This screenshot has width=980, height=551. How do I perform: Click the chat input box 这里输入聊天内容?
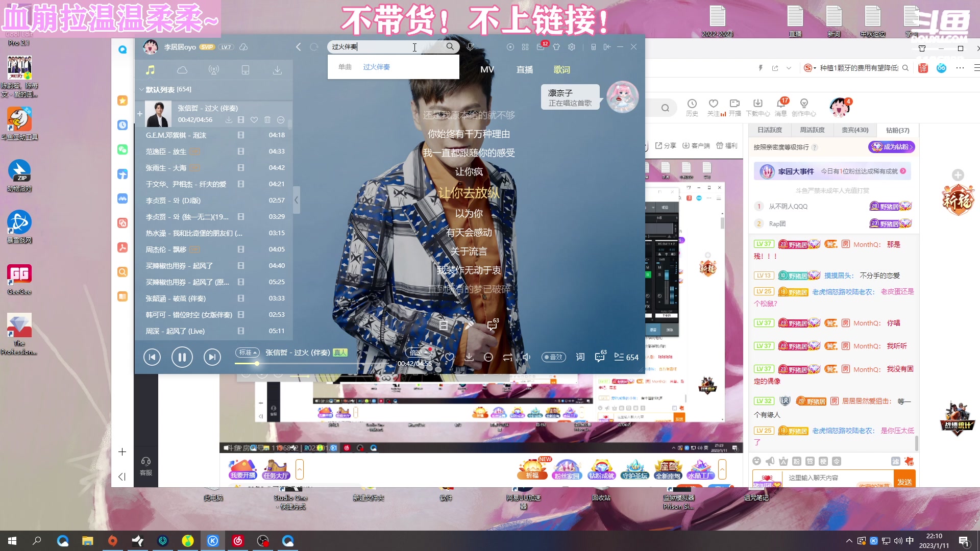(837, 478)
